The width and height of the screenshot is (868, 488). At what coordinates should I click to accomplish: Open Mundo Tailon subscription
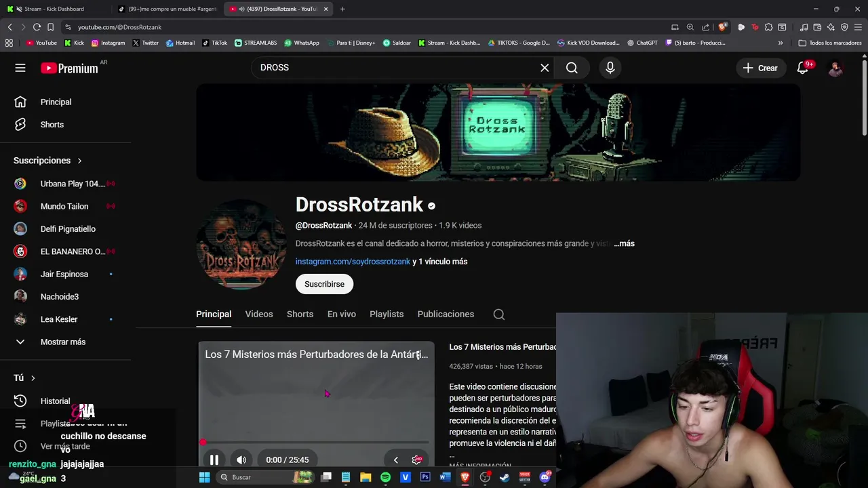pos(66,206)
